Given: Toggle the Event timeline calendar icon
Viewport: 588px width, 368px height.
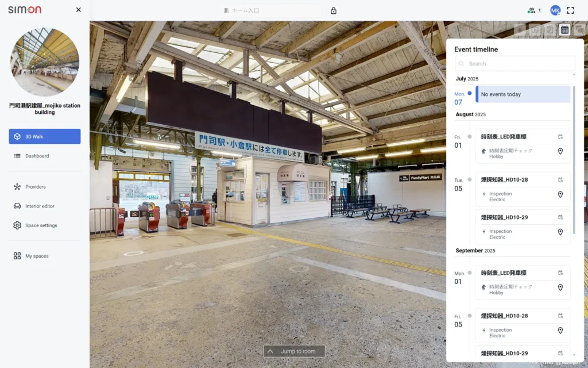Looking at the screenshot, I should pos(564,29).
